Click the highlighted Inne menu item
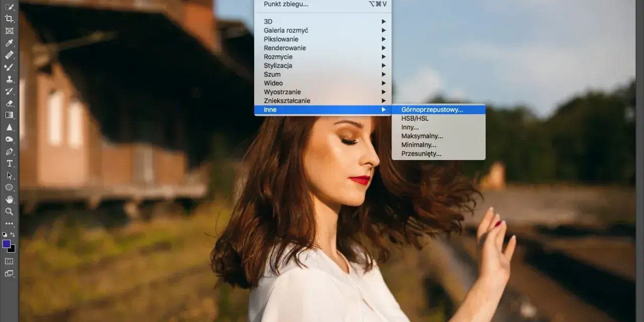This screenshot has height=322, width=644. coord(323,110)
